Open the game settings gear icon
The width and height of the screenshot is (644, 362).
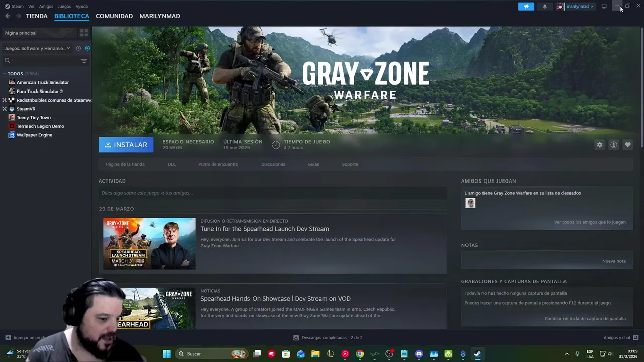[599, 145]
